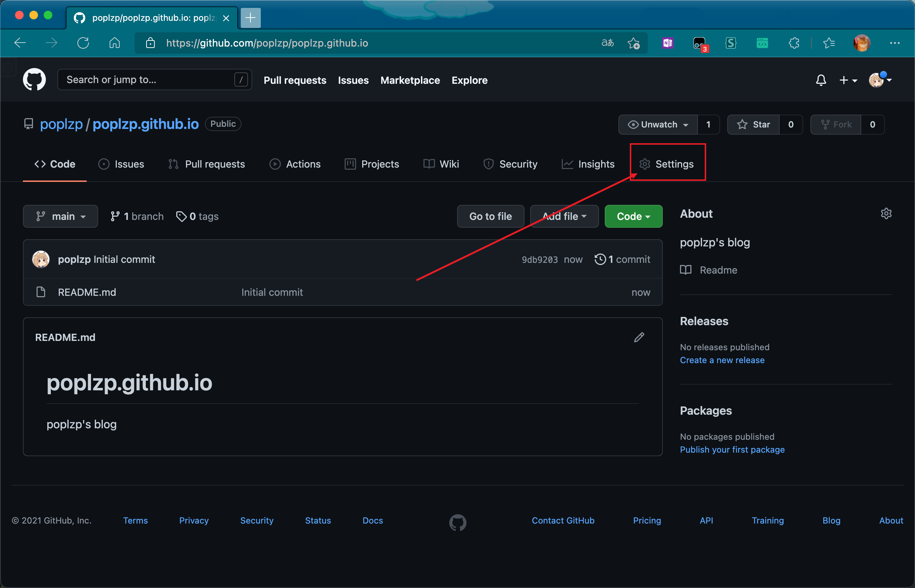The image size is (915, 588).
Task: Click poplzp avatar in commit row
Action: [x=41, y=259]
